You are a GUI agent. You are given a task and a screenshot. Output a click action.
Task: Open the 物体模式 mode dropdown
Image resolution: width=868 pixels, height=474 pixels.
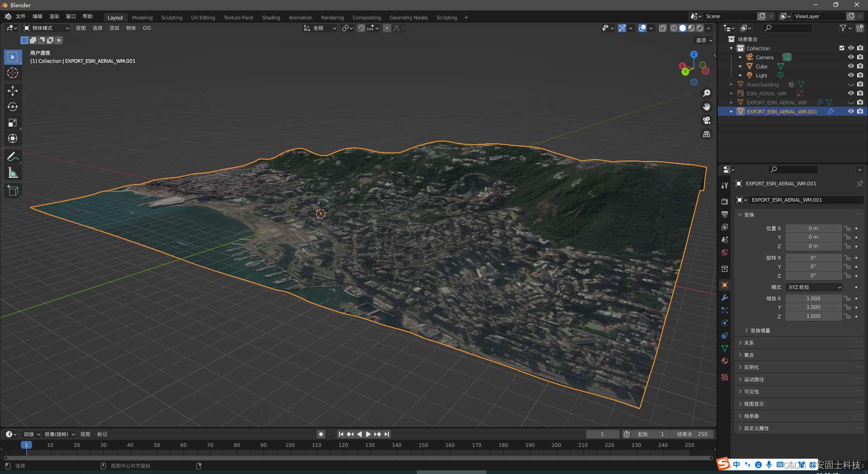[47, 28]
